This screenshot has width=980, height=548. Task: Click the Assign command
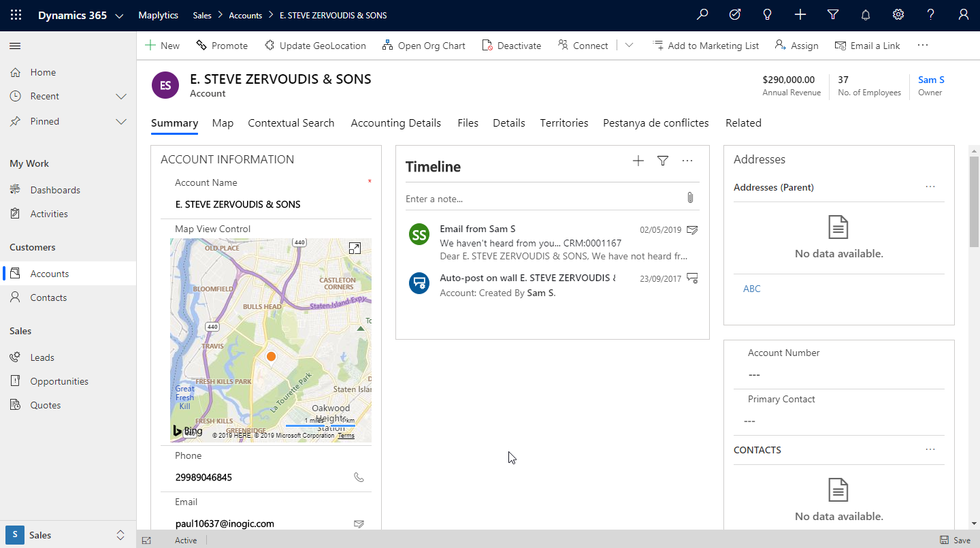pyautogui.click(x=796, y=46)
